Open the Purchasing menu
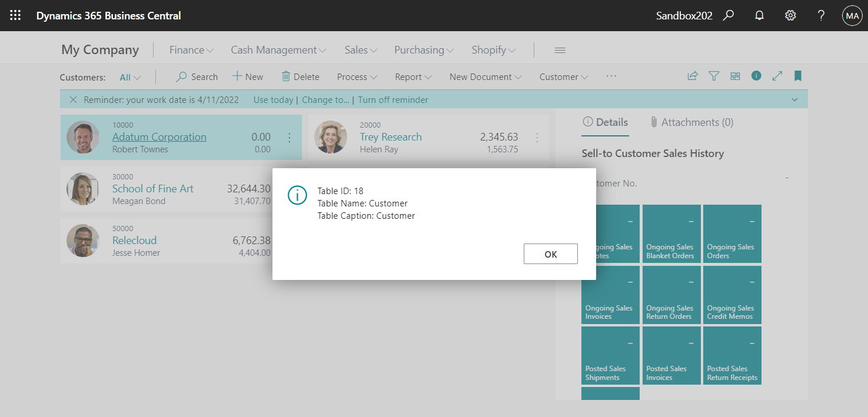Screen dimensions: 868x417 click(423, 50)
